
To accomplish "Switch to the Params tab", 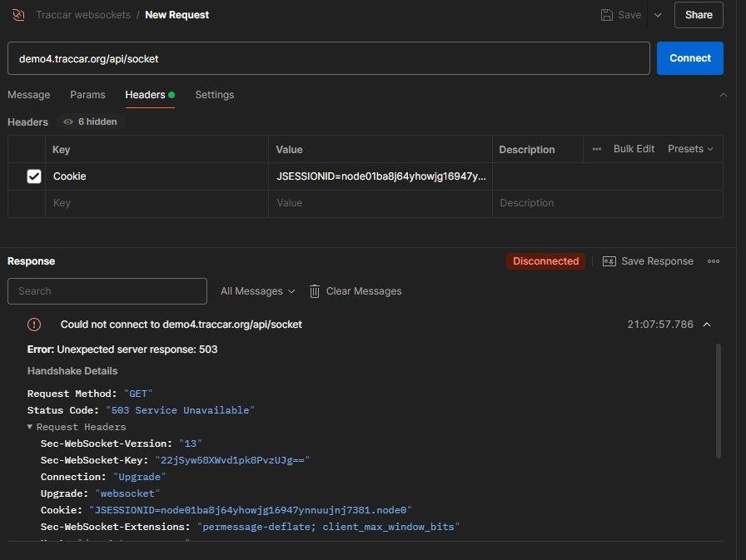I will point(87,95).
